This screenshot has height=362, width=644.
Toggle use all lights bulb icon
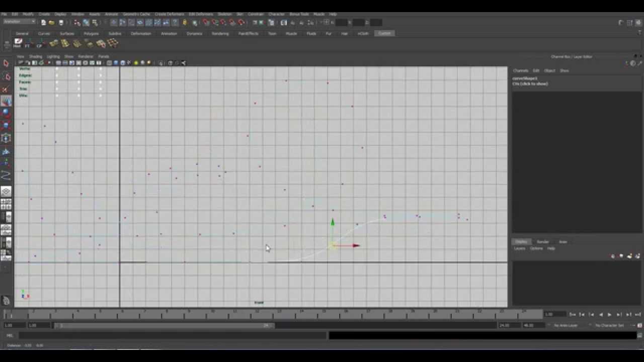[136, 63]
